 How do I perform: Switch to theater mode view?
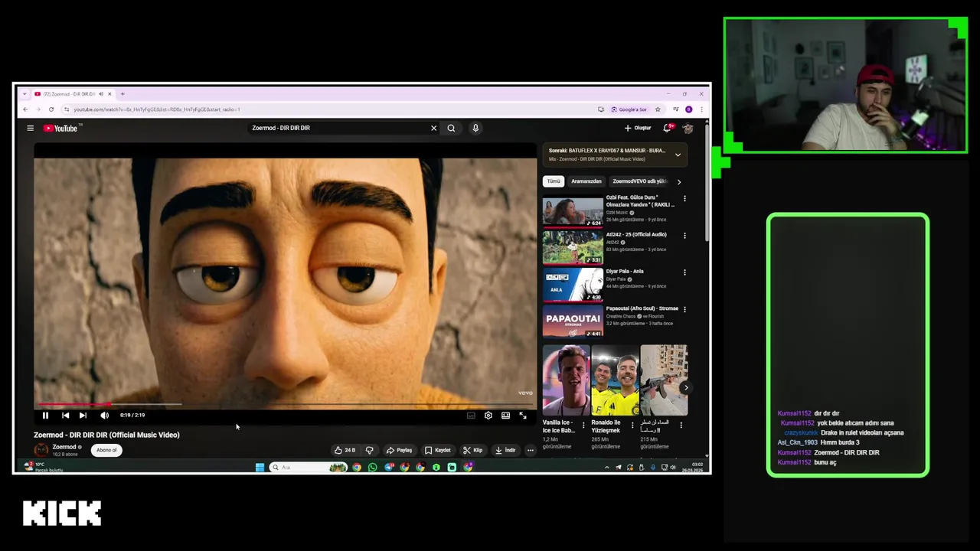point(505,416)
